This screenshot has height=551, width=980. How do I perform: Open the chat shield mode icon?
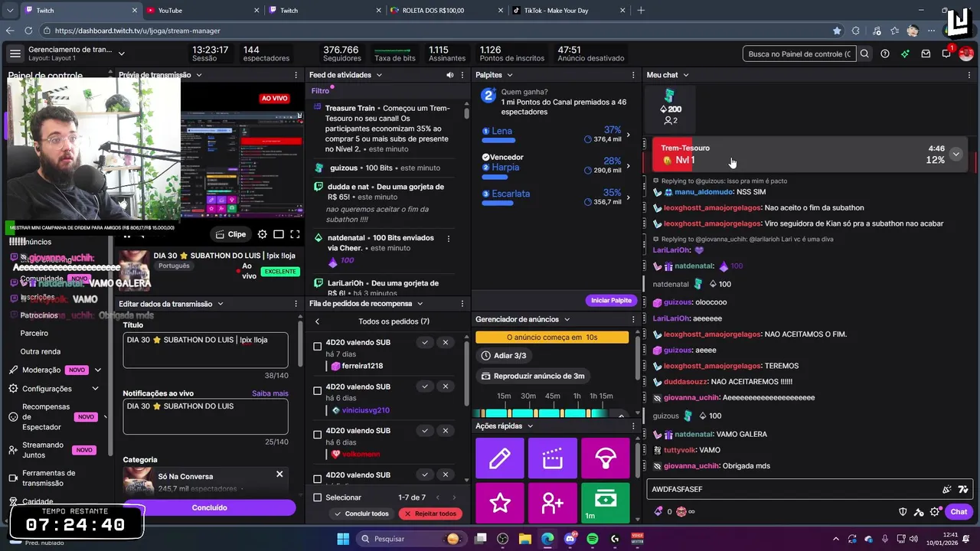tap(903, 512)
